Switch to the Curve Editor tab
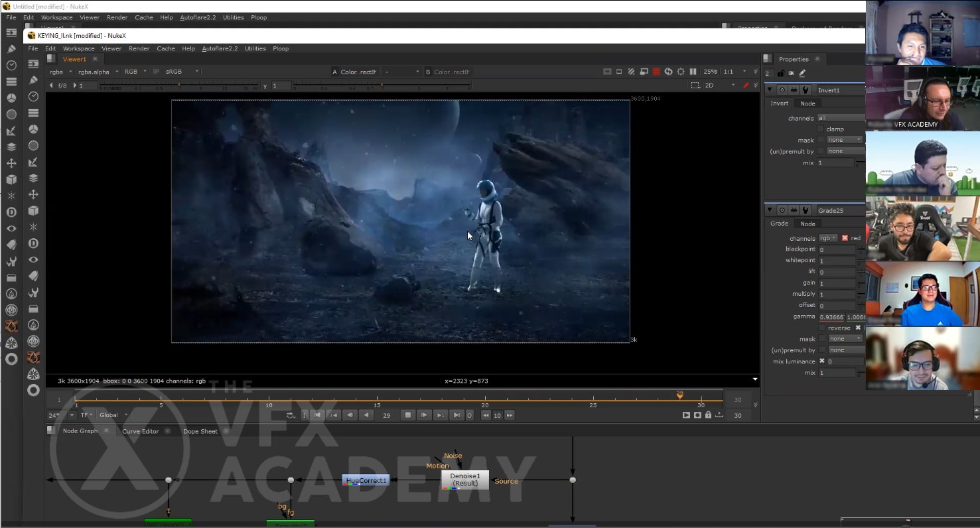 pyautogui.click(x=141, y=431)
